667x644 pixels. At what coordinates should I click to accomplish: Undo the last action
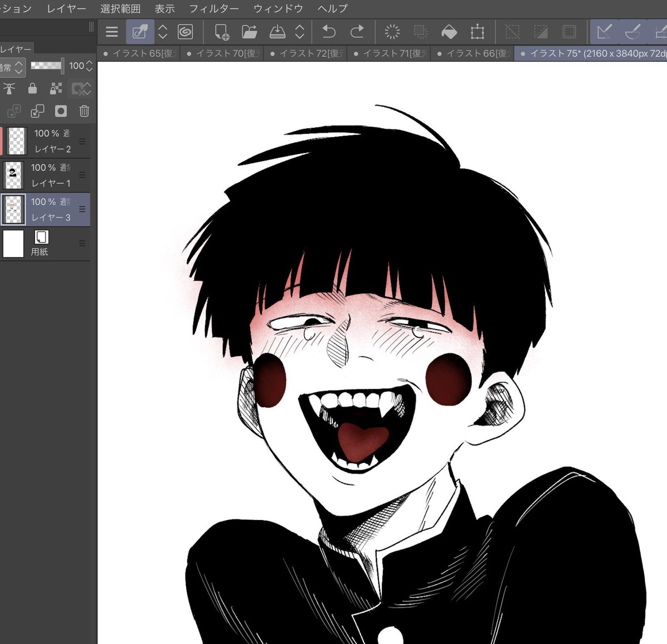pos(329,32)
